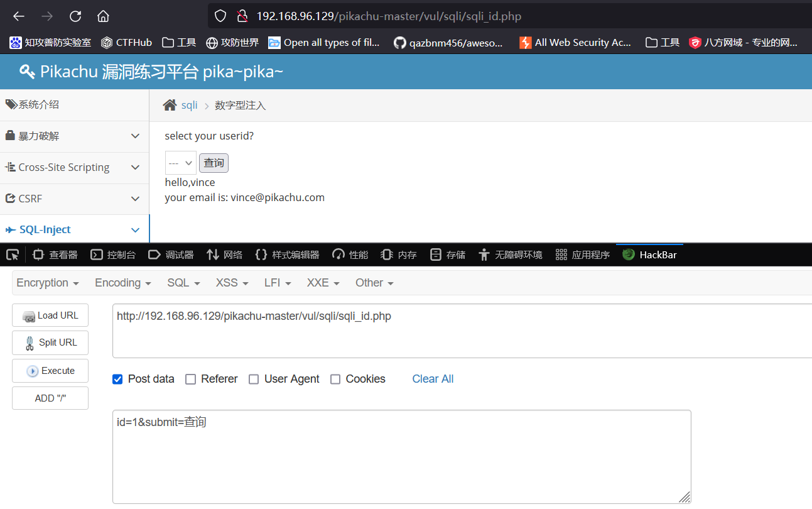Open the All Web Security Ac... bookmark
The width and height of the screenshot is (812, 509).
tap(575, 43)
